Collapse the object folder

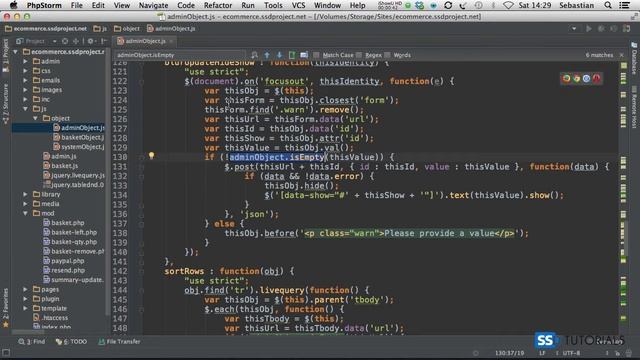click(x=36, y=118)
